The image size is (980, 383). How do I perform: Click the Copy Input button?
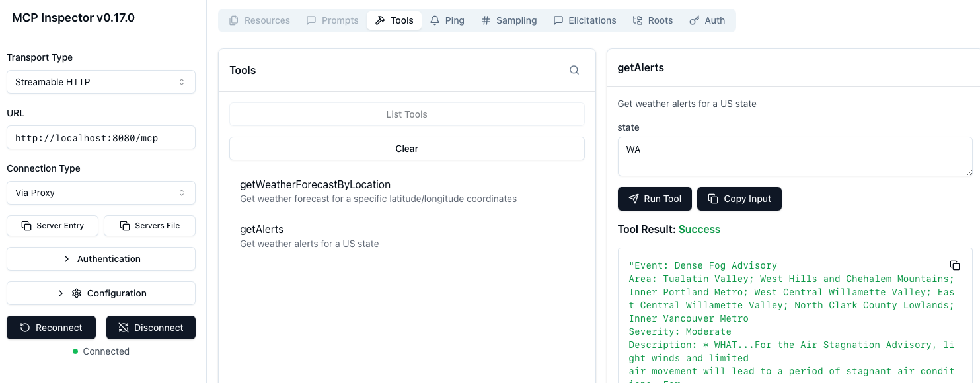click(x=739, y=199)
